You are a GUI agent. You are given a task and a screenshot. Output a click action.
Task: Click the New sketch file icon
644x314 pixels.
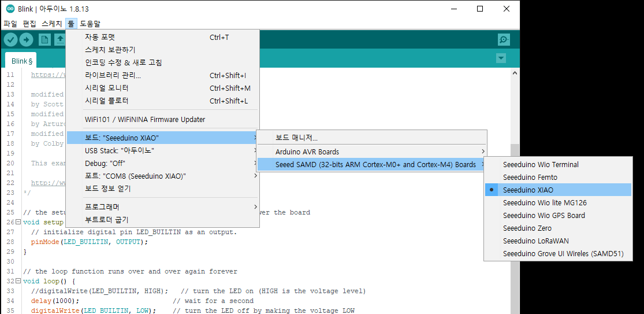(44, 39)
